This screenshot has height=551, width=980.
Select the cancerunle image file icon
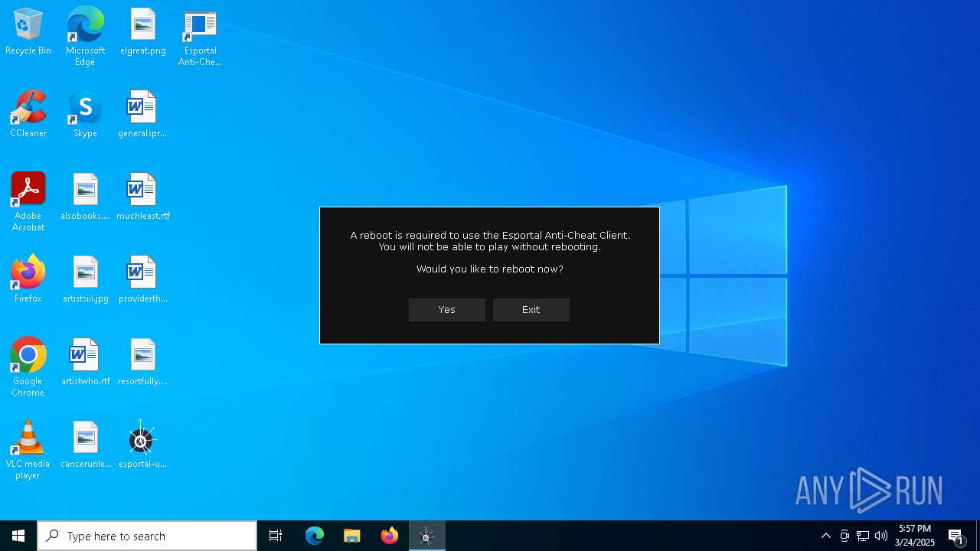[x=85, y=445]
